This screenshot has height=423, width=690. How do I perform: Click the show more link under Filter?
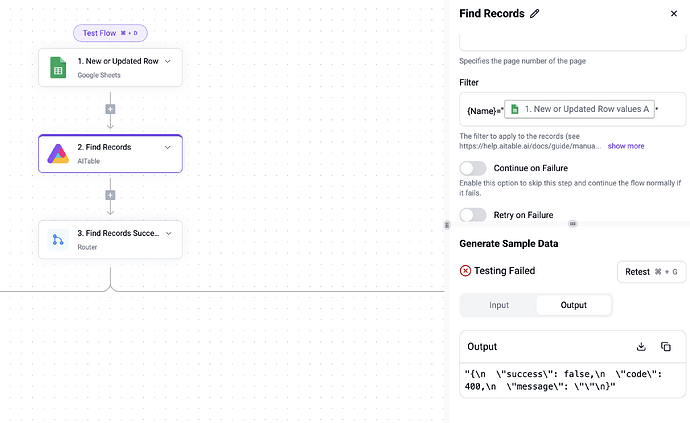pos(626,146)
